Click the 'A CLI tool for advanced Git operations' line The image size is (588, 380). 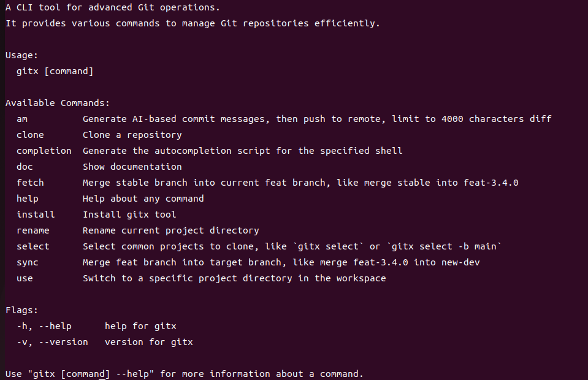pos(113,7)
